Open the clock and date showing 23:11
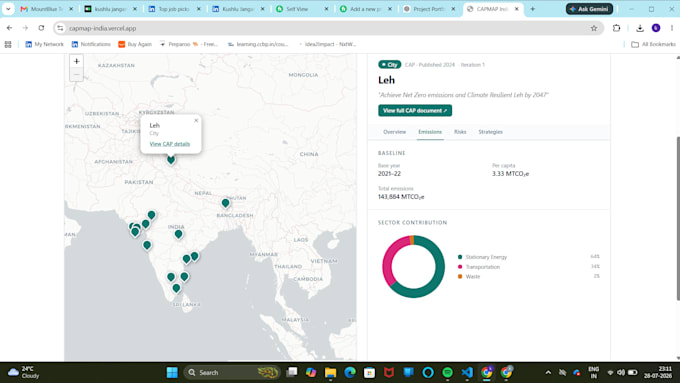Image resolution: width=680 pixels, height=383 pixels. pyautogui.click(x=657, y=373)
